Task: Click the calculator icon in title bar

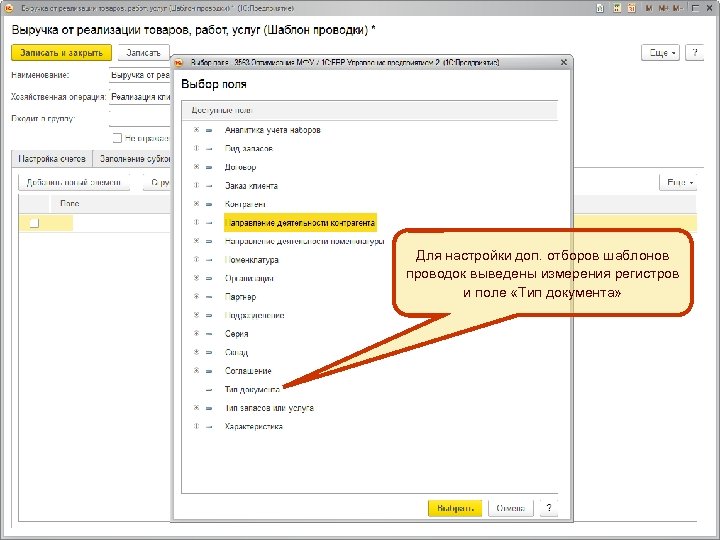Action: click(x=617, y=8)
